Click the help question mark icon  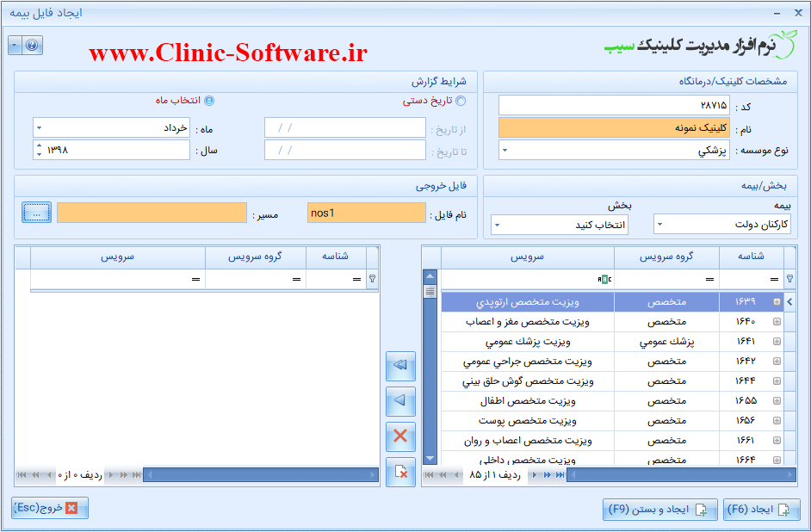pyautogui.click(x=32, y=46)
